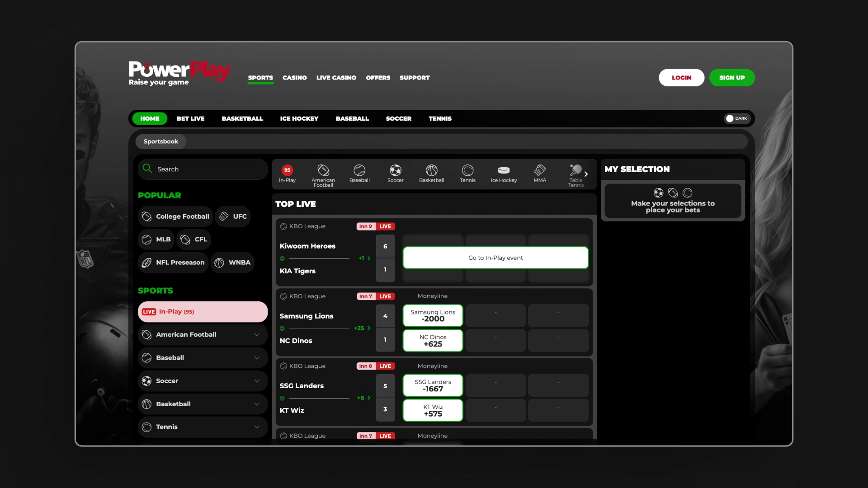Bet SSG Landers moneyline -1667
Viewport: 868px width, 488px height.
point(433,385)
